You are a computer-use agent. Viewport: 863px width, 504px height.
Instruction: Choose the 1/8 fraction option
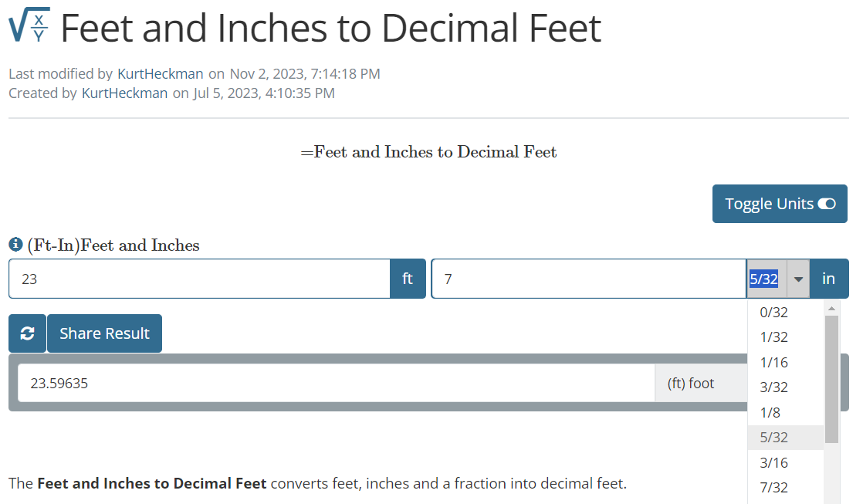[770, 412]
